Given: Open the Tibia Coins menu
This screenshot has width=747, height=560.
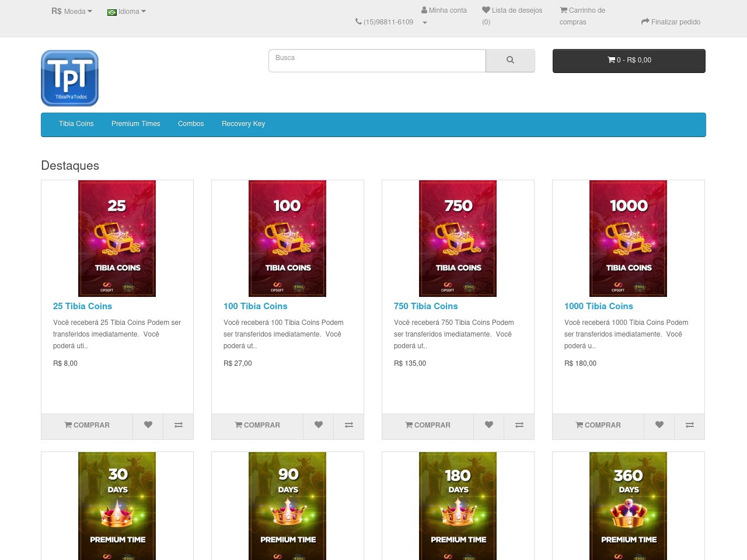Looking at the screenshot, I should (76, 124).
